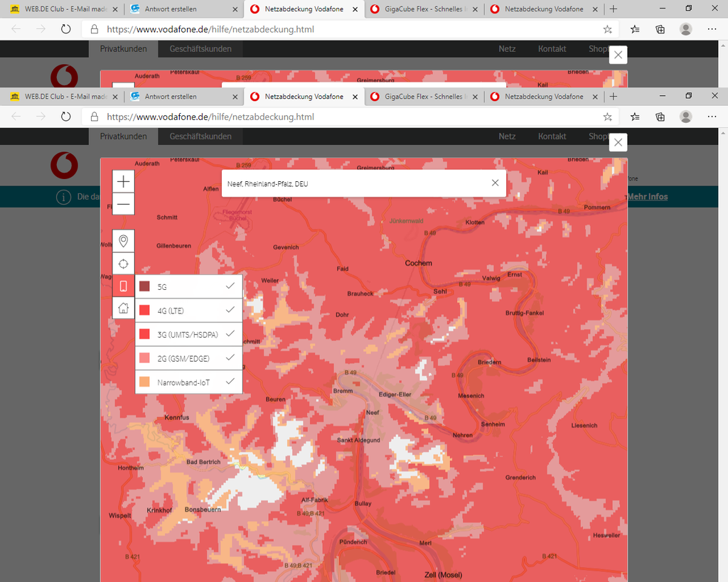Open Collections in lower window toolbar
This screenshot has width=728, height=582.
660,117
